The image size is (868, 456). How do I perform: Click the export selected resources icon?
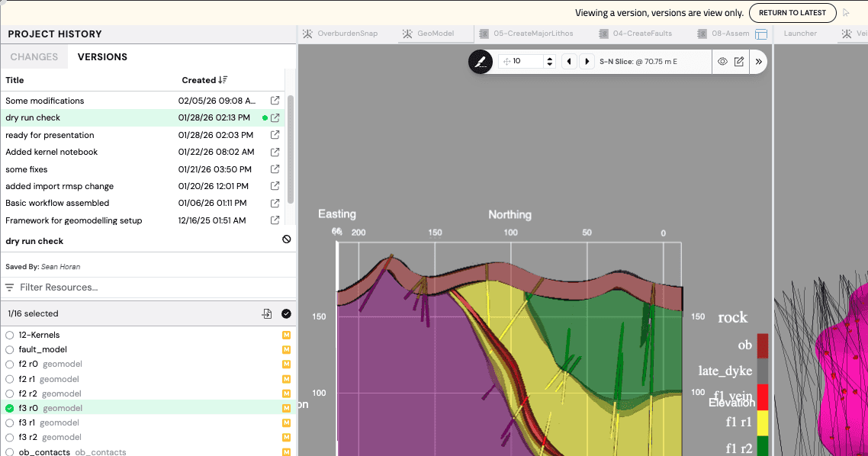267,313
